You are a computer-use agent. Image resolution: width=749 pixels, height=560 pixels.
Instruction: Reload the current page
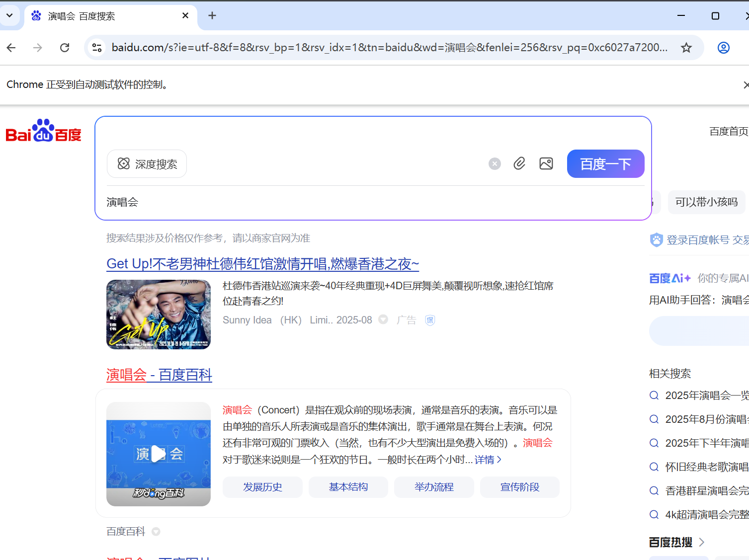point(65,48)
